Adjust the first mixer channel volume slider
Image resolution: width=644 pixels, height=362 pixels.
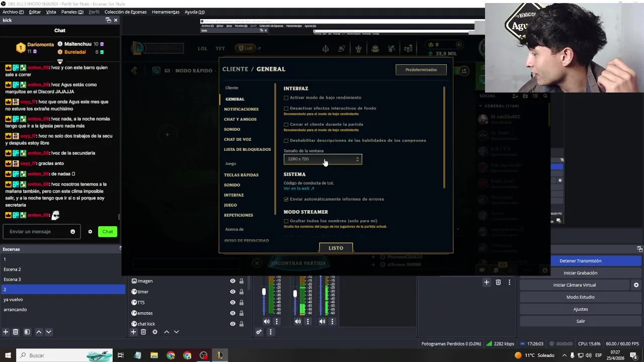click(x=264, y=292)
